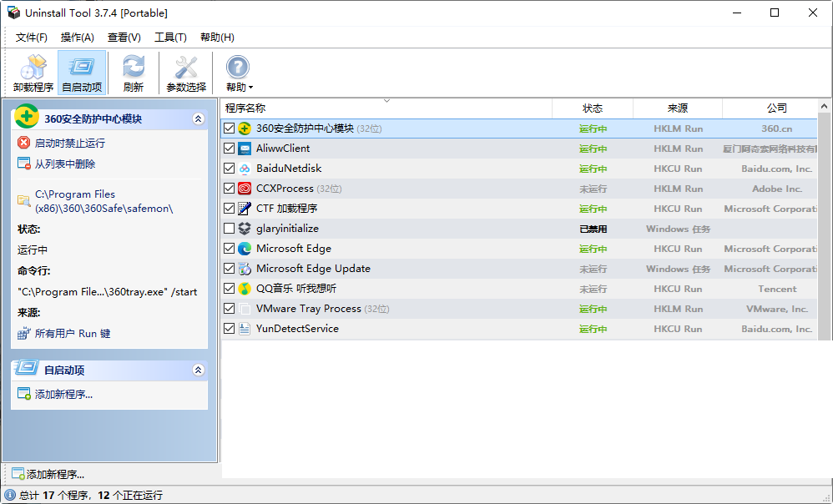Select the YunDetectService row name

pos(297,329)
